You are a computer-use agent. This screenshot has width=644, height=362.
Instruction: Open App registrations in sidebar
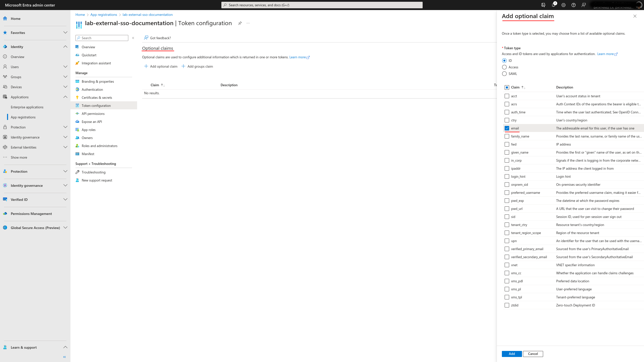23,117
